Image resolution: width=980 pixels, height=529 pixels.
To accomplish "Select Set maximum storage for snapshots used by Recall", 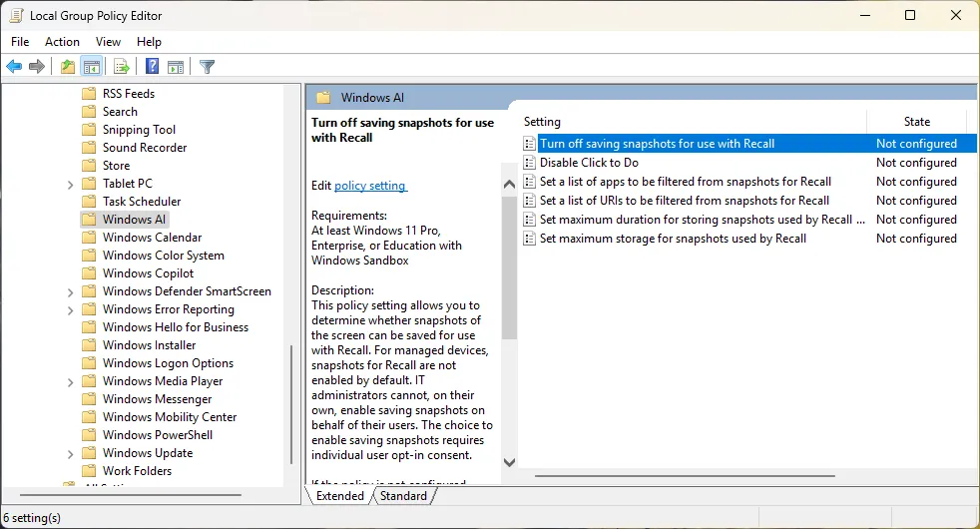I will tap(673, 239).
